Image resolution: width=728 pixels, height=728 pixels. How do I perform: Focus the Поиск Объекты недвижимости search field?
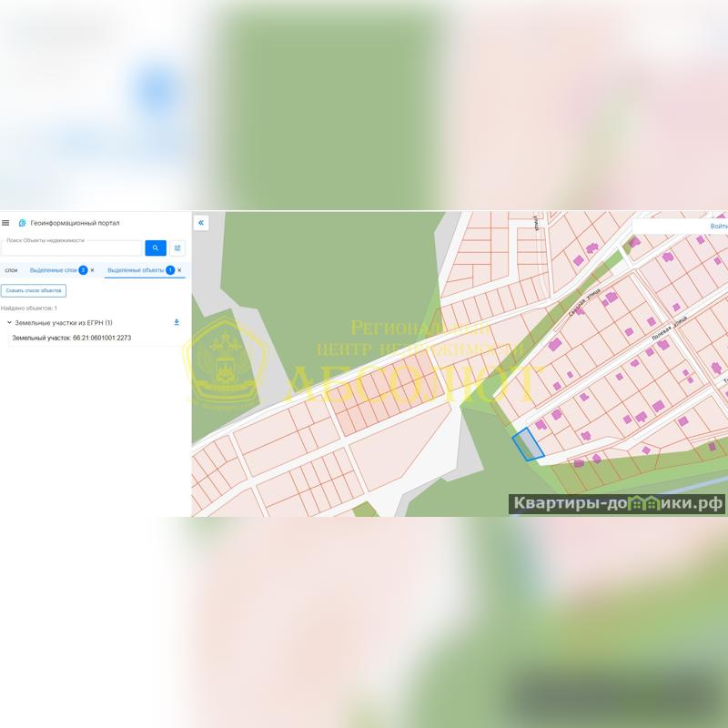[71, 248]
